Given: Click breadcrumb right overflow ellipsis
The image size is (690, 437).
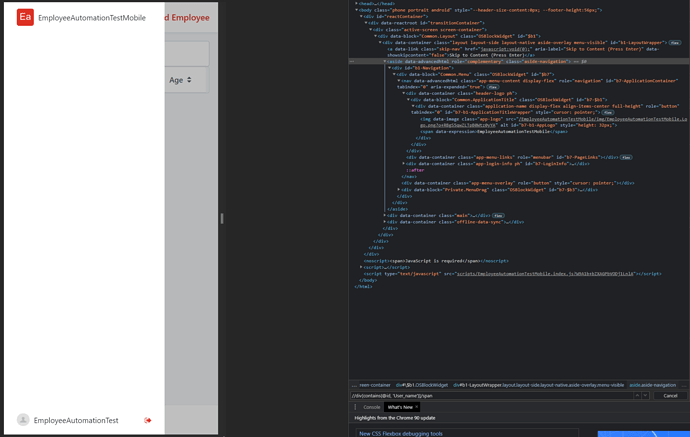Looking at the screenshot, I should pyautogui.click(x=684, y=385).
